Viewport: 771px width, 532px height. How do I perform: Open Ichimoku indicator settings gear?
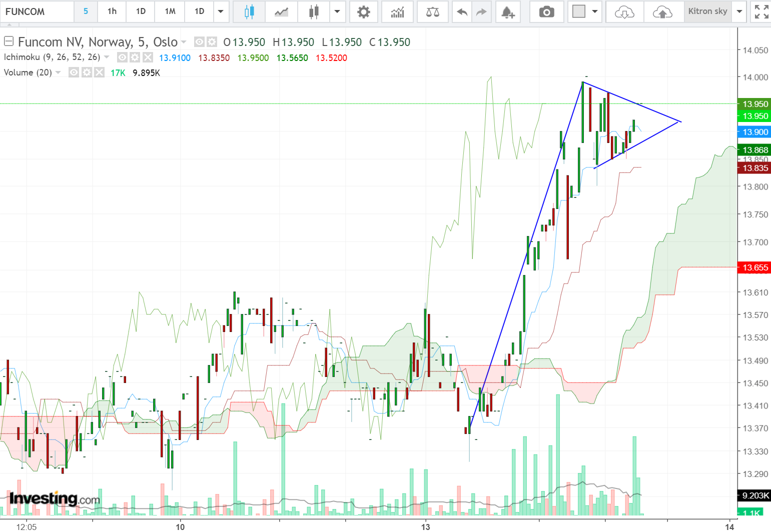pyautogui.click(x=135, y=57)
